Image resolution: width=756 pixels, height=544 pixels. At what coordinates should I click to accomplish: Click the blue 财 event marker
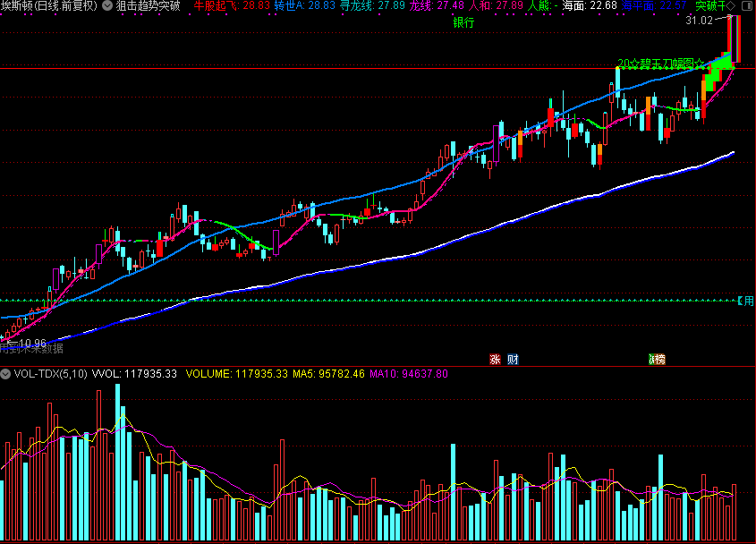coord(513,360)
